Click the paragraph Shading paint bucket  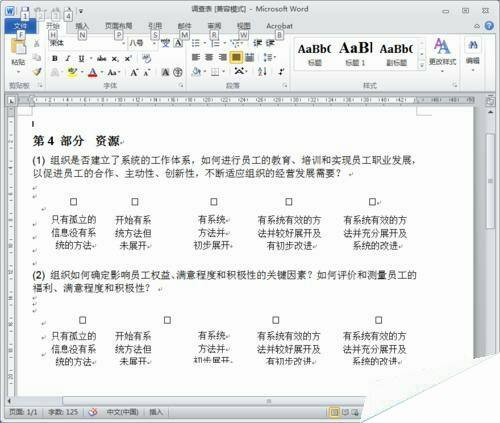196,71
